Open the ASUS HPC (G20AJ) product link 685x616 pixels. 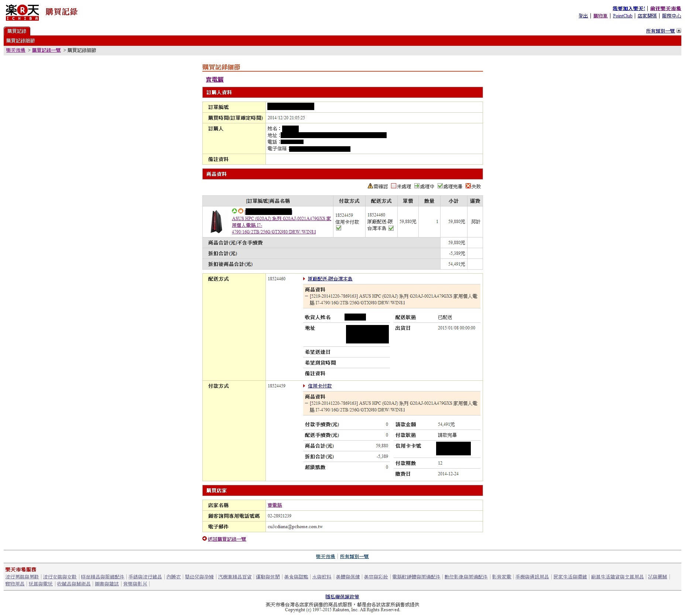pyautogui.click(x=281, y=225)
